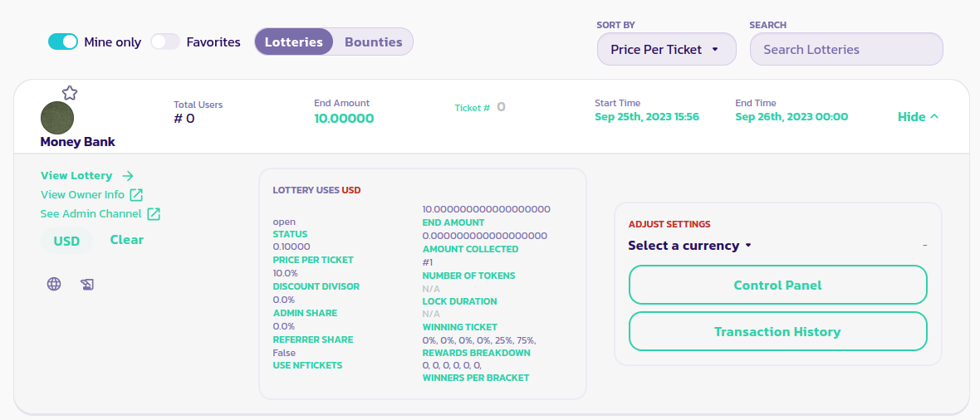
Task: Focus the Search Lotteries input field
Action: pos(846,50)
